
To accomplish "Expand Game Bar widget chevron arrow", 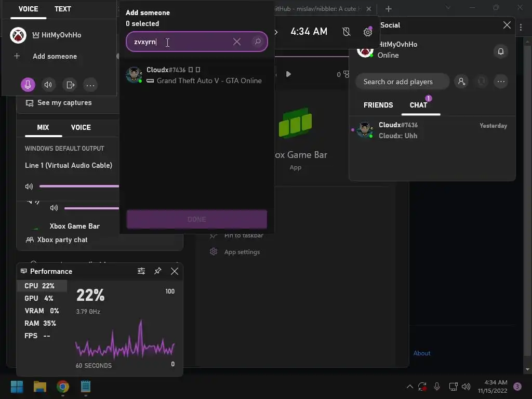I will coord(276,32).
